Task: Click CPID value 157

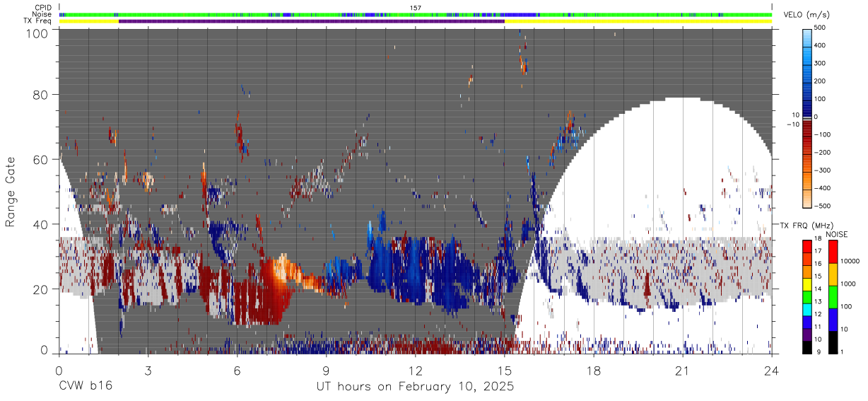Action: tap(416, 8)
